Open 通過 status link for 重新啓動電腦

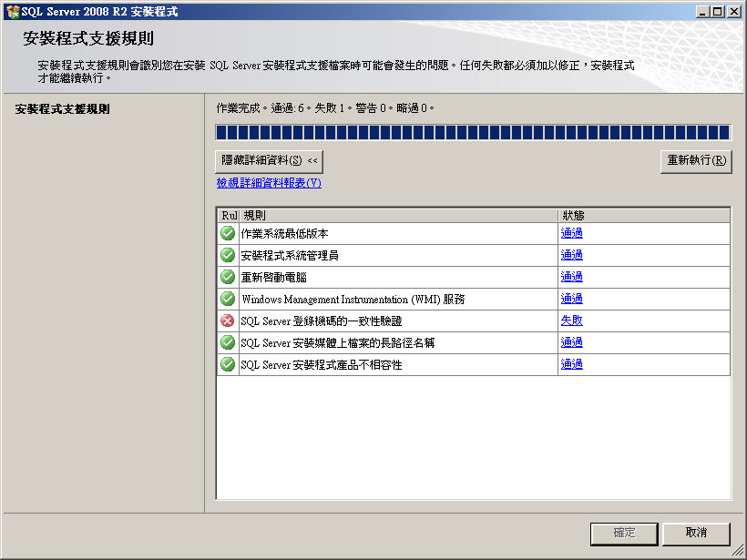(572, 277)
